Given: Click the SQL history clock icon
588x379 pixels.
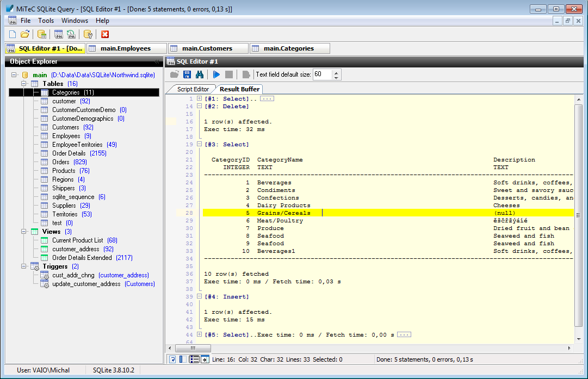Looking at the screenshot, I should 71,34.
